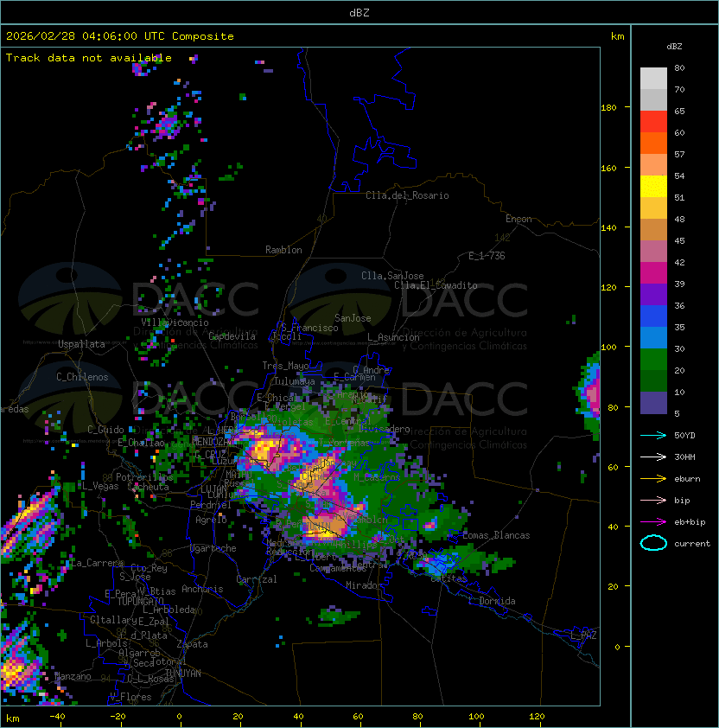Click the '2026/02/28 04:06:00 UTC Composite' timestamp
The height and width of the screenshot is (728, 719).
click(120, 36)
